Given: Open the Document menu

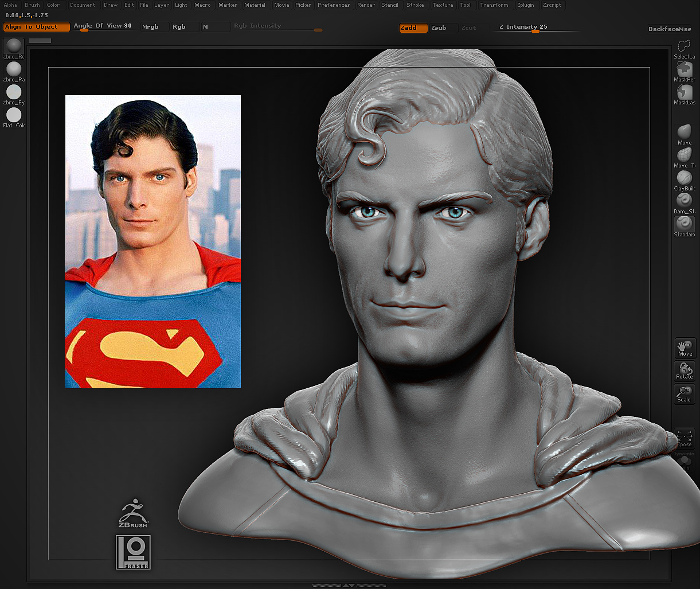Looking at the screenshot, I should tap(83, 5).
